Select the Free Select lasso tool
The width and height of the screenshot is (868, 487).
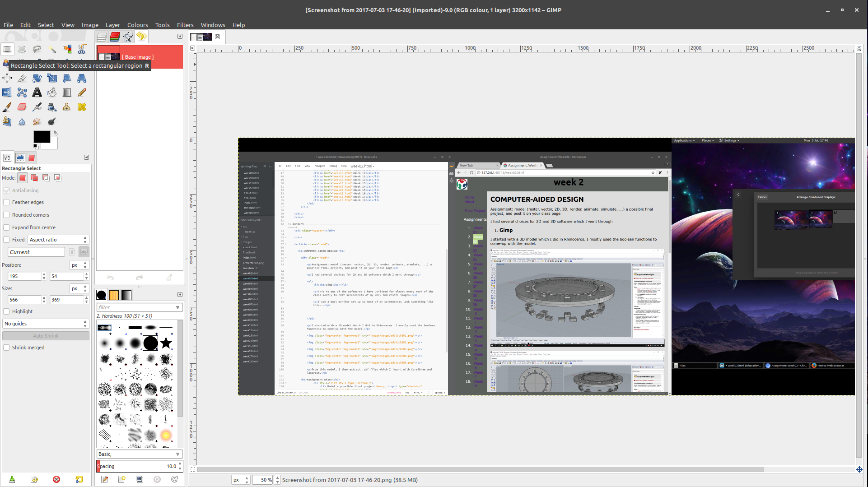point(37,49)
